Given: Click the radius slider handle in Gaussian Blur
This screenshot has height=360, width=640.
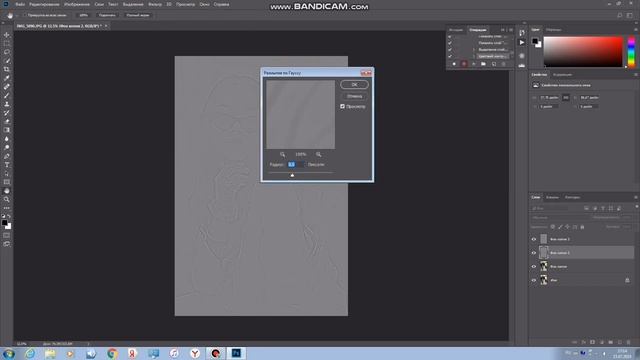Looking at the screenshot, I should click(292, 175).
